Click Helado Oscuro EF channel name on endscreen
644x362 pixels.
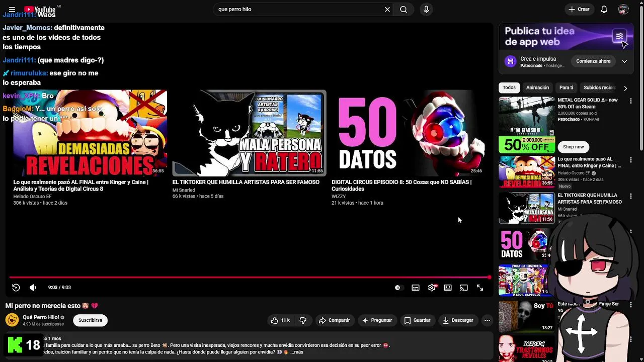point(32,197)
